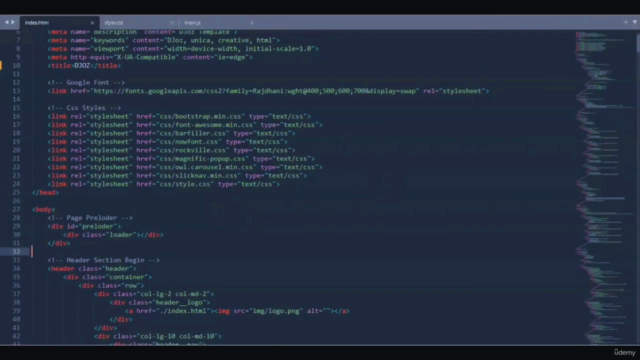Click line number 10 in the gutter
The image size is (640, 360).
pos(16,65)
